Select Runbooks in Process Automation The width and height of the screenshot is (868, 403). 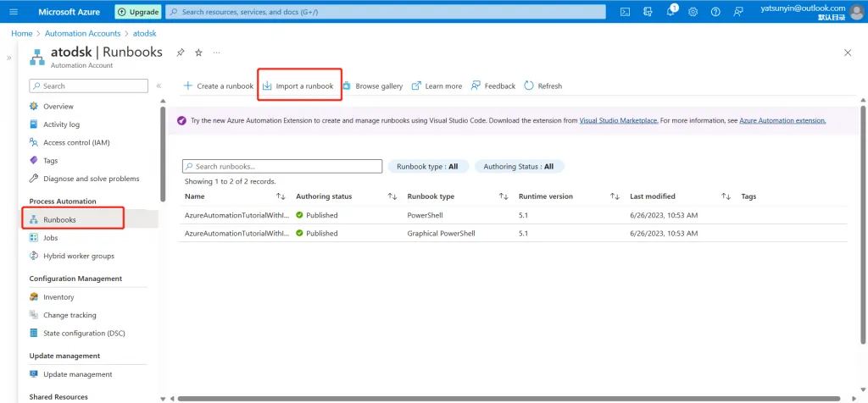click(x=60, y=219)
